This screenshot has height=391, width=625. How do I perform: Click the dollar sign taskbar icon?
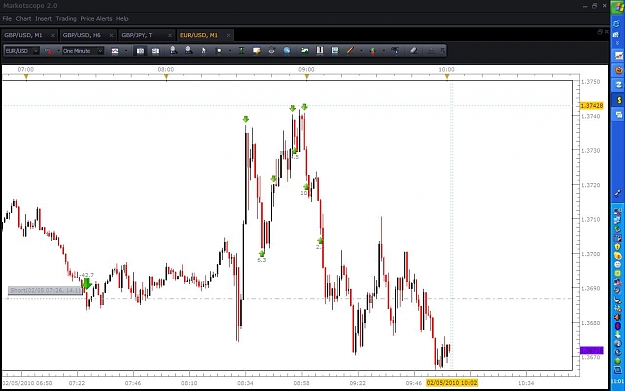[x=619, y=100]
